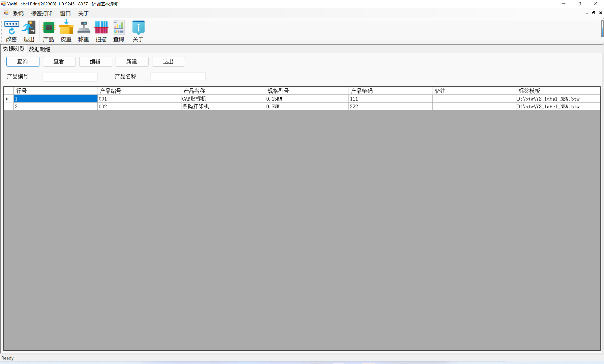This screenshot has height=364, width=604.
Task: Select the empty 备注 cell in row 001
Action: [474, 99]
